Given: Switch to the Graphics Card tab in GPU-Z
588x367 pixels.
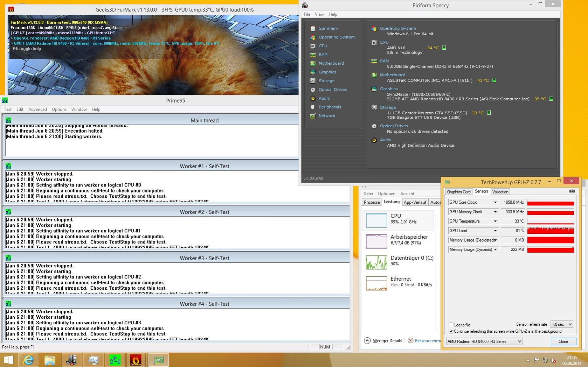Looking at the screenshot, I should pos(459,192).
